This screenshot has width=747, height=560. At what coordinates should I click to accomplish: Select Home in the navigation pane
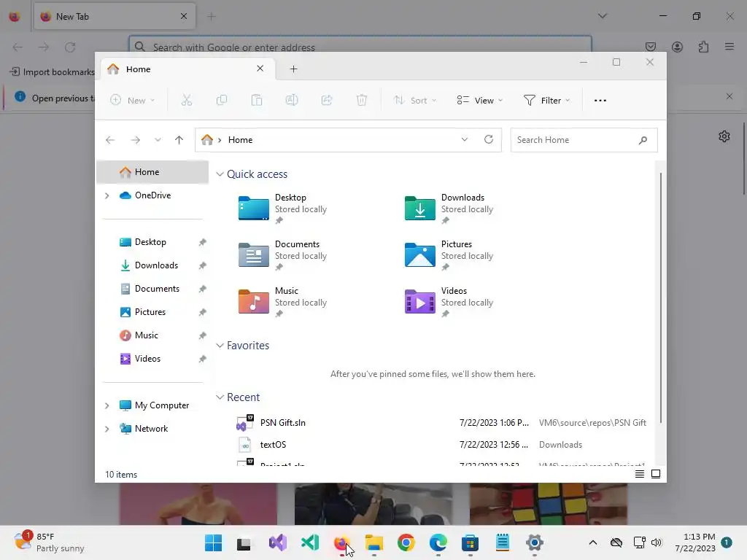(152, 172)
